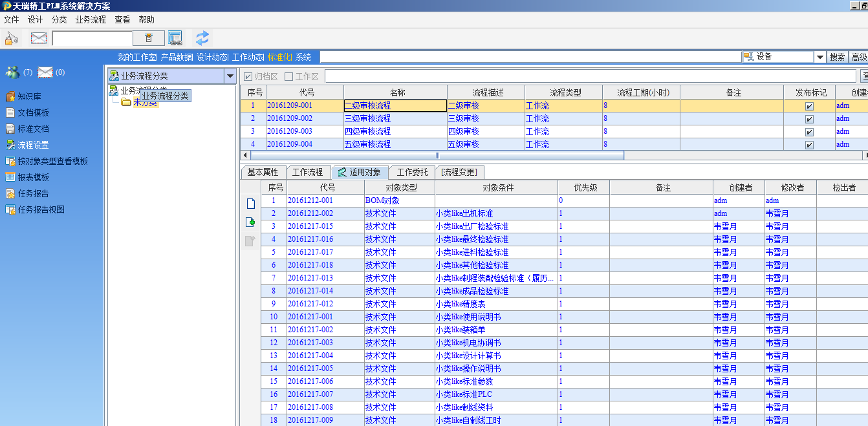The height and width of the screenshot is (426, 868).
Task: Click the add page icon with green plus
Action: 250,222
